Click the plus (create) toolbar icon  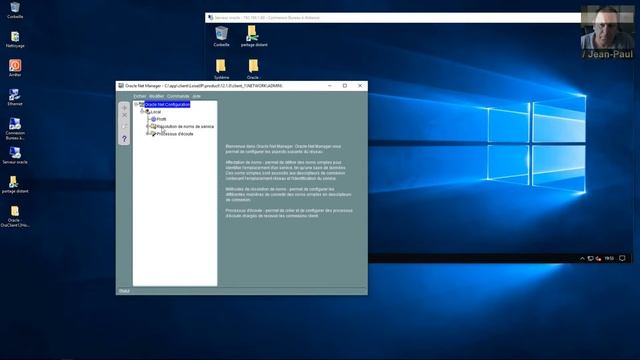tap(124, 108)
